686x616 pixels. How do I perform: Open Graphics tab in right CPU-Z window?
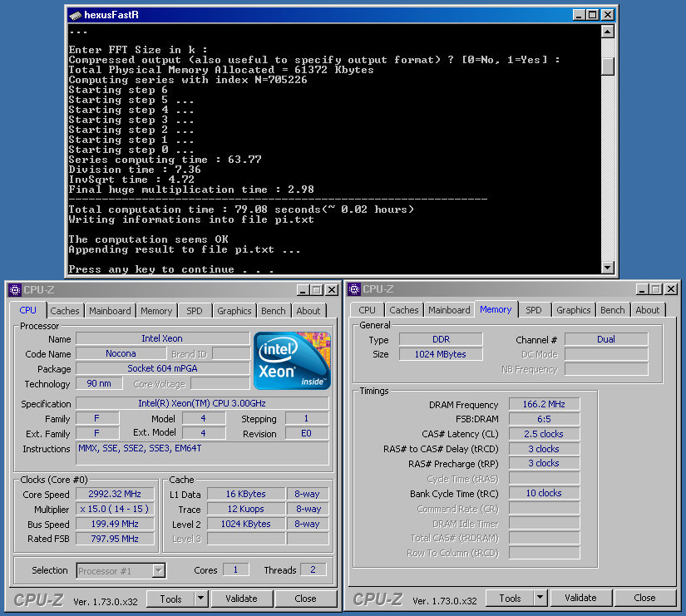tap(574, 310)
